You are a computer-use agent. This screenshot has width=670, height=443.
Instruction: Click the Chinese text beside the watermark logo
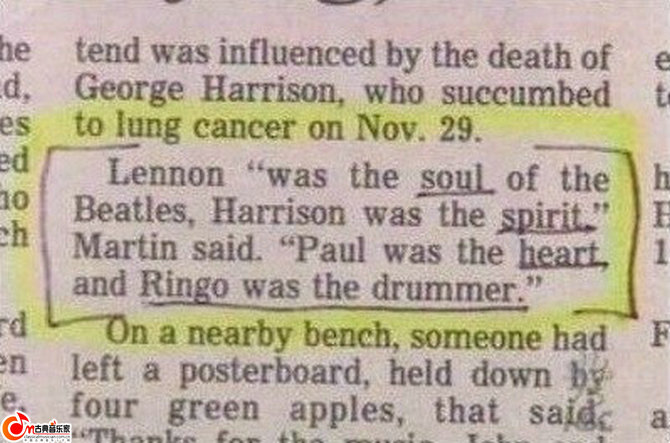pyautogui.click(x=53, y=429)
